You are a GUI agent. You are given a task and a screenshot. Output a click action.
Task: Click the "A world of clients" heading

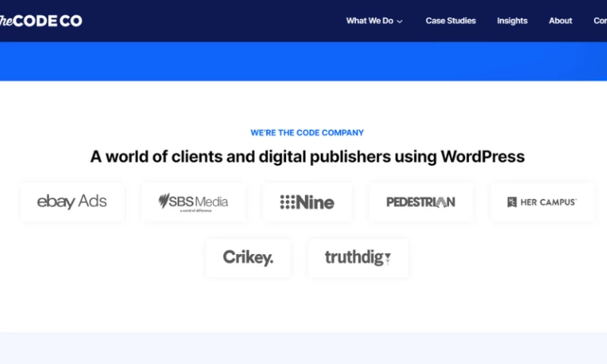pos(307,157)
